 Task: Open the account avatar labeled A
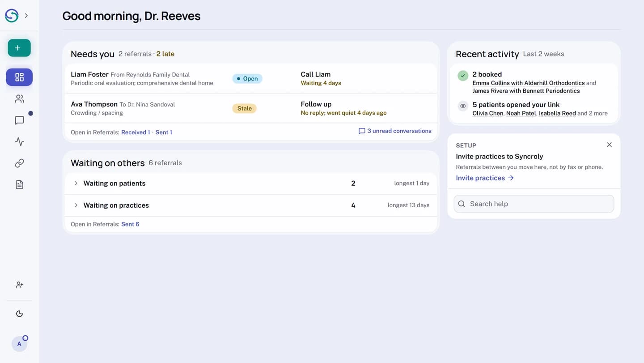(x=19, y=344)
